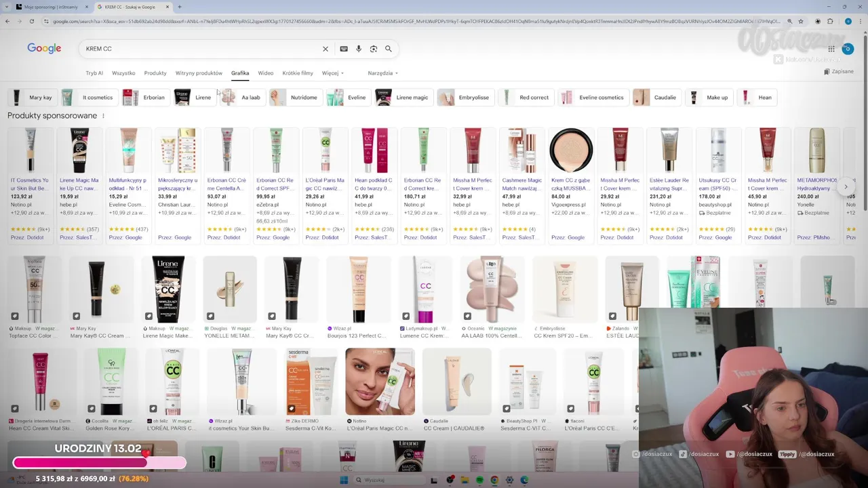Open METAMORPHOS 240,00 zł Yonelle product
This screenshot has width=868, height=488.
(x=816, y=184)
